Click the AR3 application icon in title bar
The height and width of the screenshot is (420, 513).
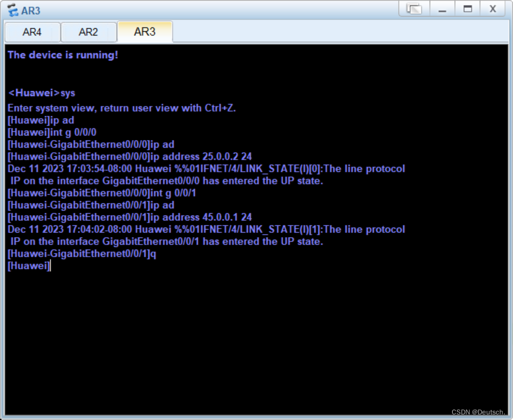pyautogui.click(x=13, y=10)
